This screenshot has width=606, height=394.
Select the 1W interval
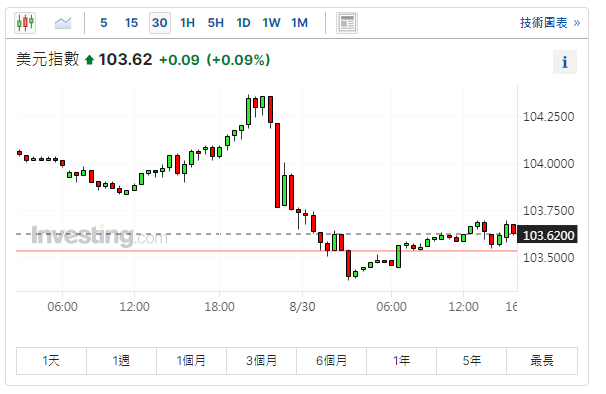pos(271,23)
